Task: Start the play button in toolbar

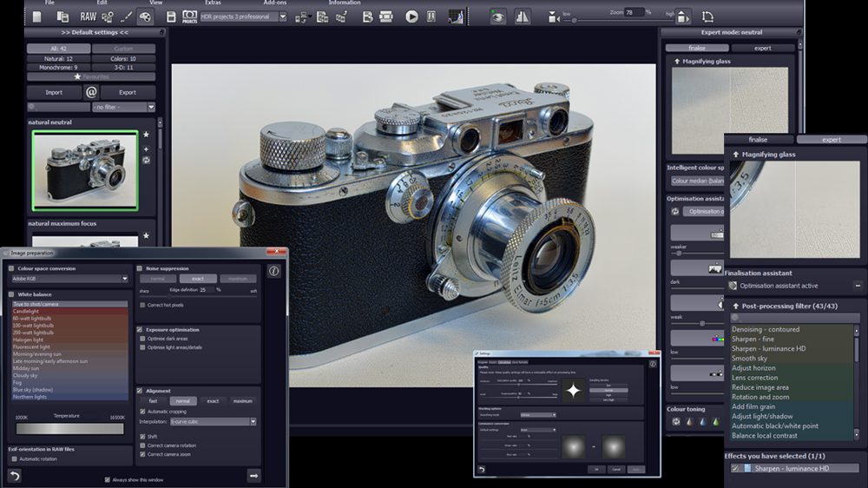Action: click(411, 16)
